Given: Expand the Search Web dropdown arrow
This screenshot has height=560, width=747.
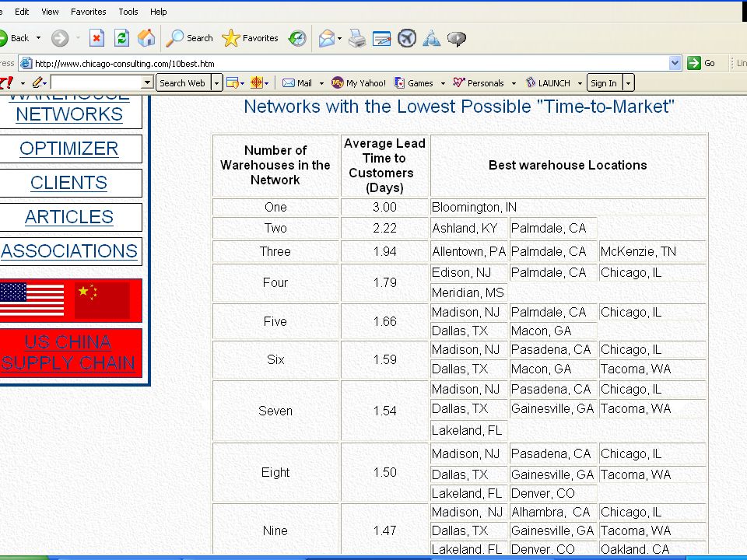Looking at the screenshot, I should 216,83.
